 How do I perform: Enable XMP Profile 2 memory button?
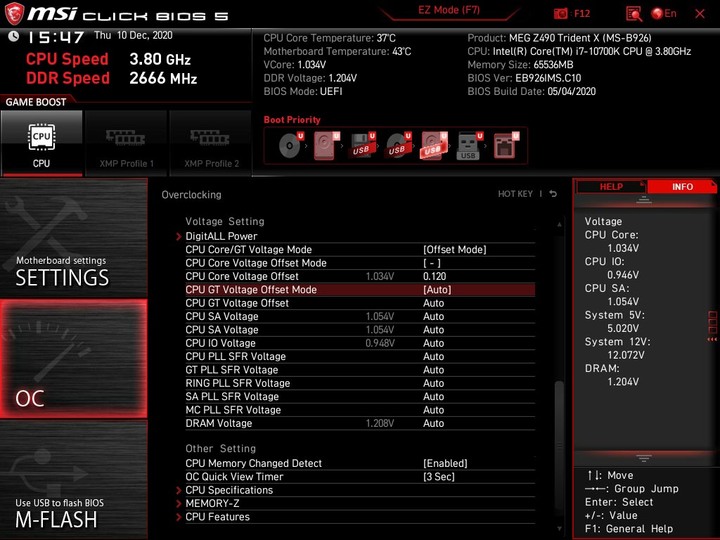click(x=211, y=143)
